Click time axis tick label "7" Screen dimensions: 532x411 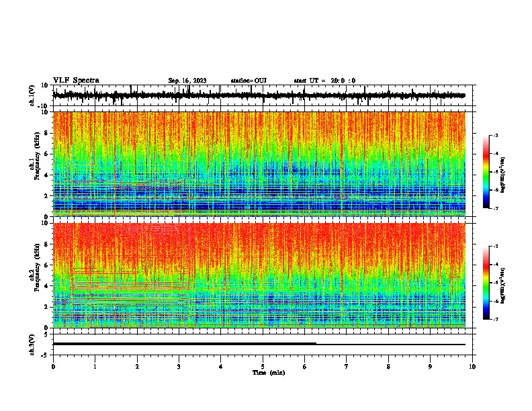pos(347,367)
